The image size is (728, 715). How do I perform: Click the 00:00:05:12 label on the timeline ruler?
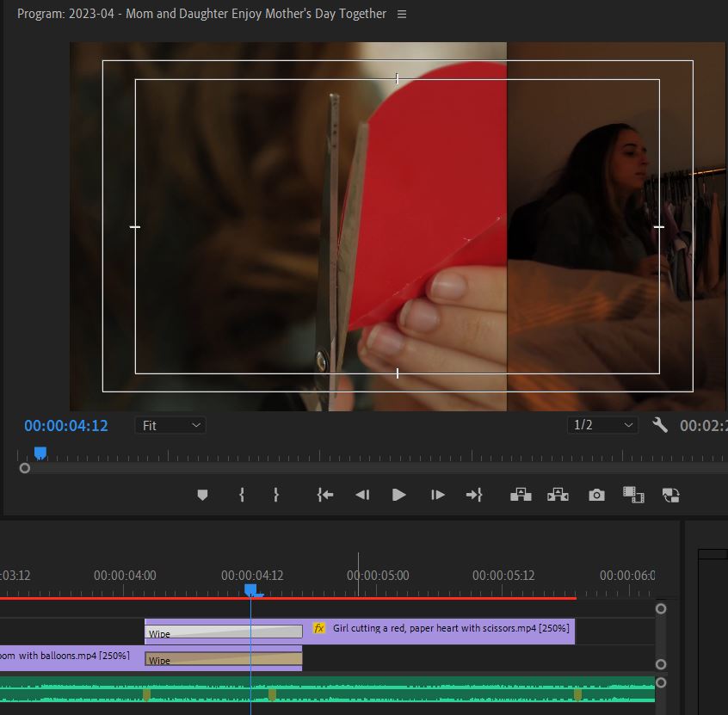pyautogui.click(x=503, y=576)
